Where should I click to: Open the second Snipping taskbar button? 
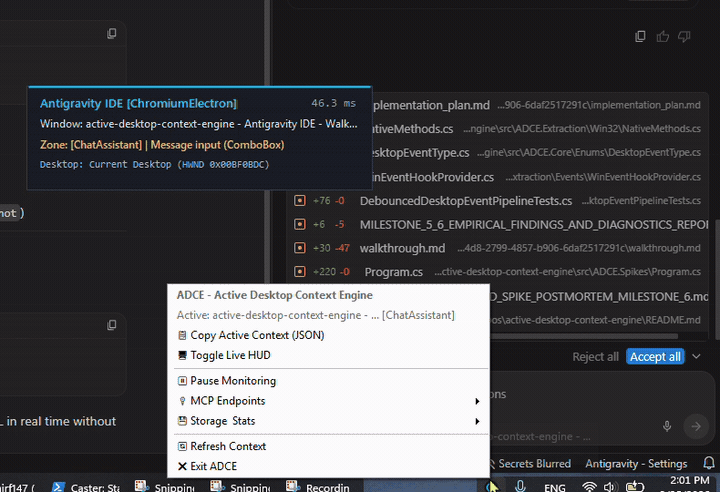point(241,487)
